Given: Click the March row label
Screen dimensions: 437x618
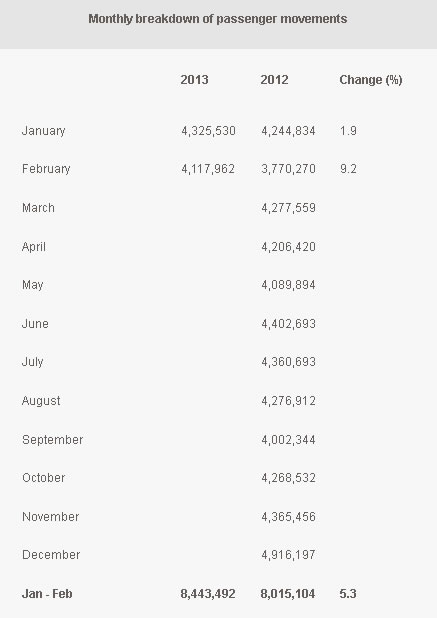Looking at the screenshot, I should [x=38, y=208].
